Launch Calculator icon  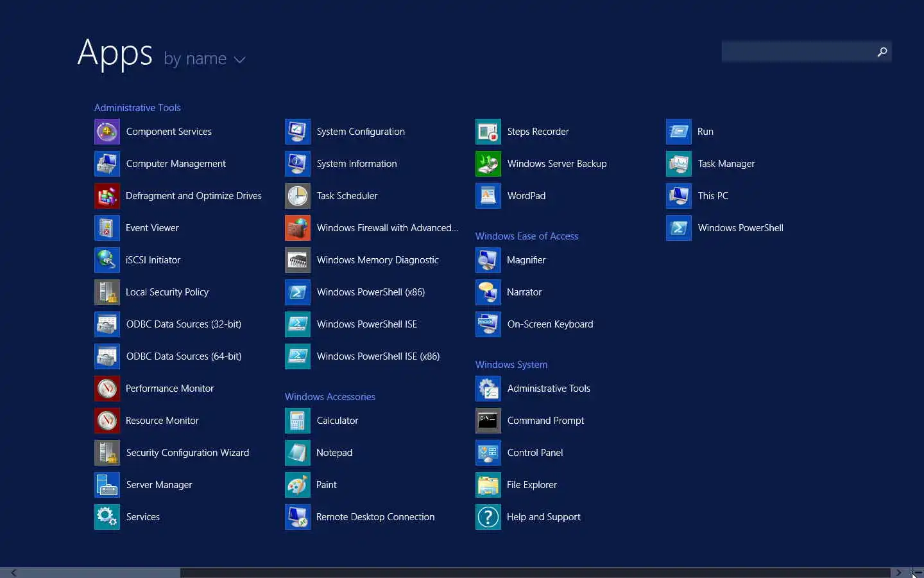297,421
